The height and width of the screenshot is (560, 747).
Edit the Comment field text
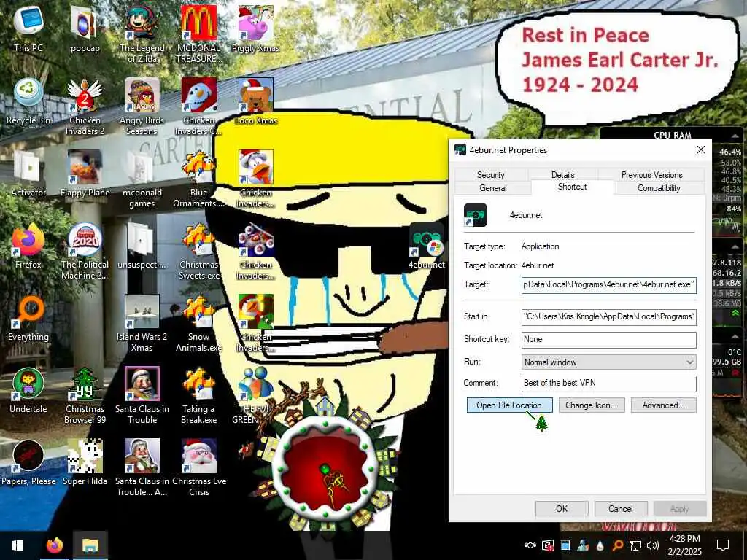(608, 384)
